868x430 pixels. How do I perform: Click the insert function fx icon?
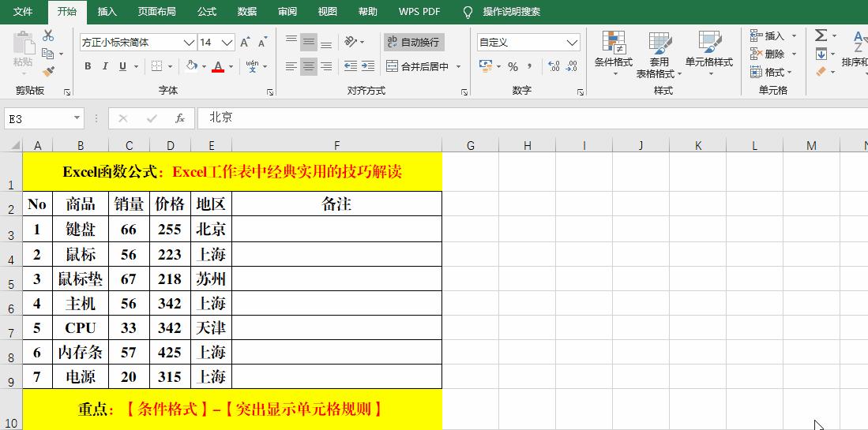click(180, 118)
